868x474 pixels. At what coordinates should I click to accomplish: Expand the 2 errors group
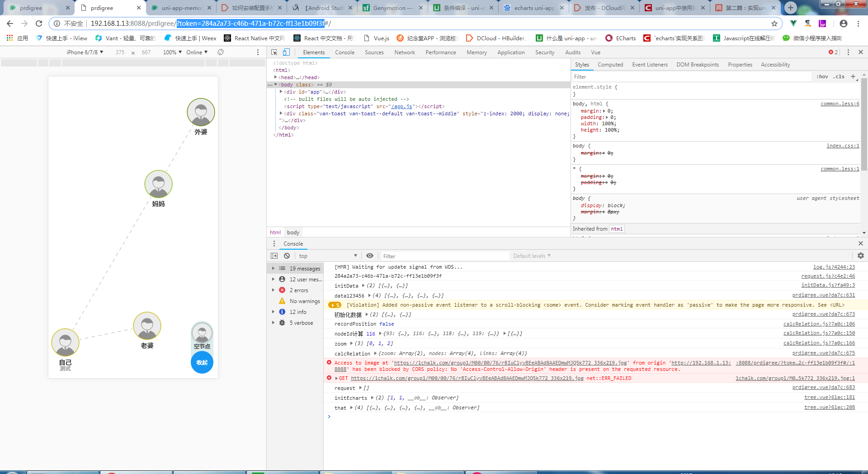[273, 290]
